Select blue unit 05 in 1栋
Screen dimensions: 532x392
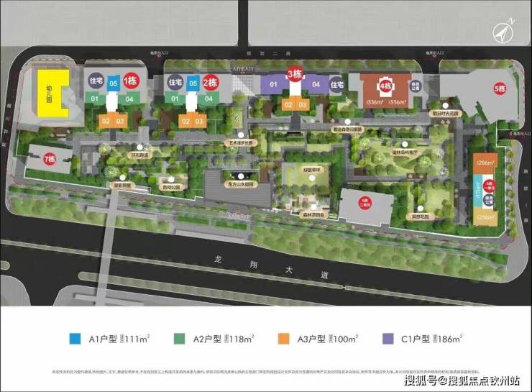[114, 83]
